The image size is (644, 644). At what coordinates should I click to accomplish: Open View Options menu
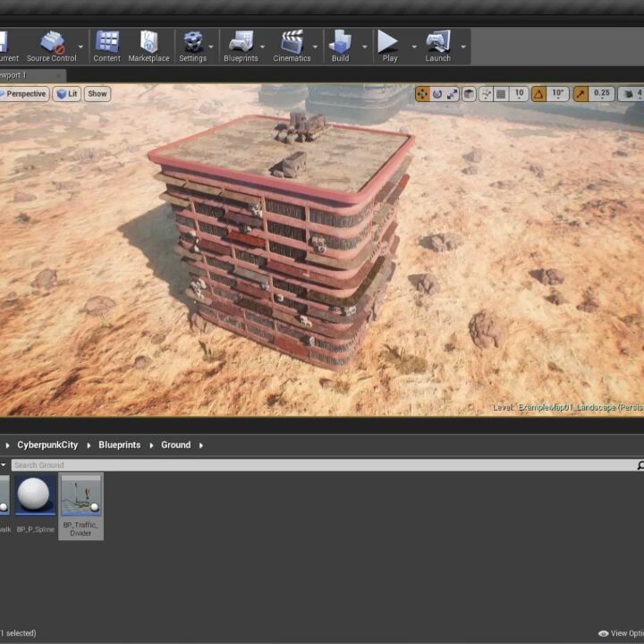tap(621, 633)
